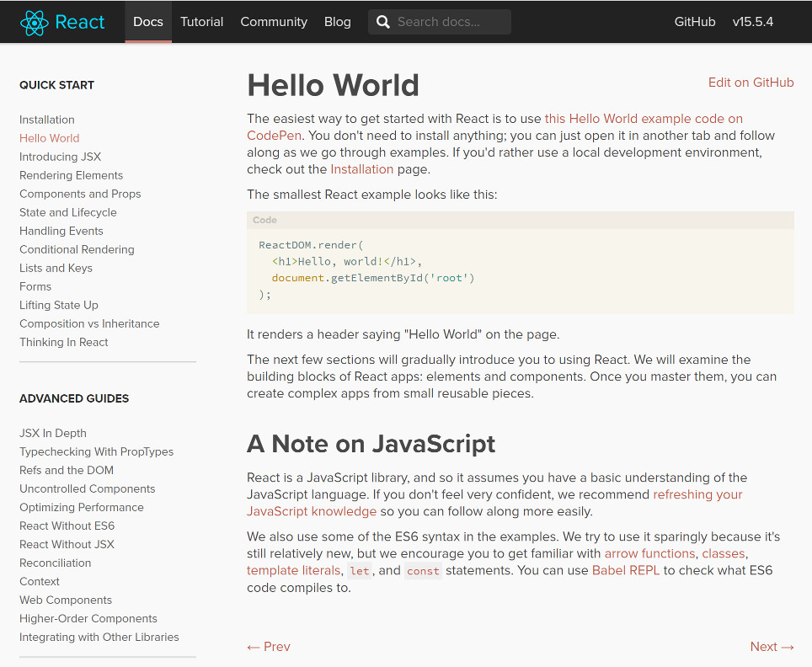This screenshot has height=667, width=812.
Task: Open Handling Events sidebar item
Action: pyautogui.click(x=61, y=231)
